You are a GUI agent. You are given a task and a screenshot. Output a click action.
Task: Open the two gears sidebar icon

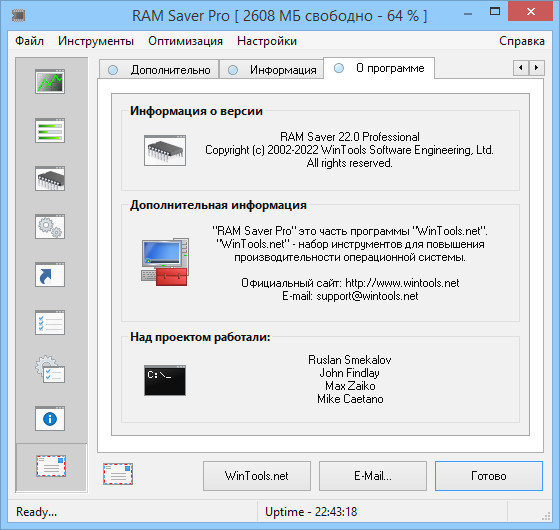(50, 227)
